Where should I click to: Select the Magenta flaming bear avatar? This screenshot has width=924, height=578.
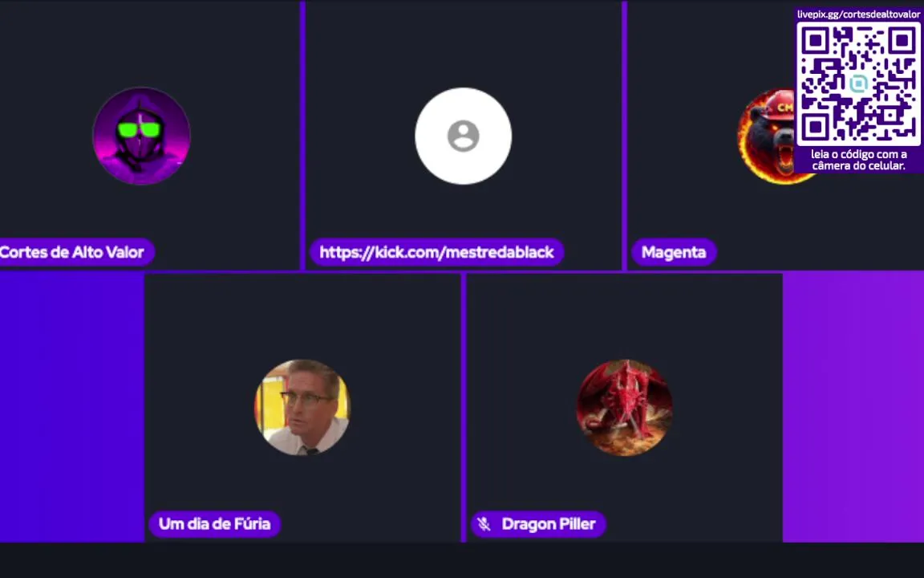(768, 136)
